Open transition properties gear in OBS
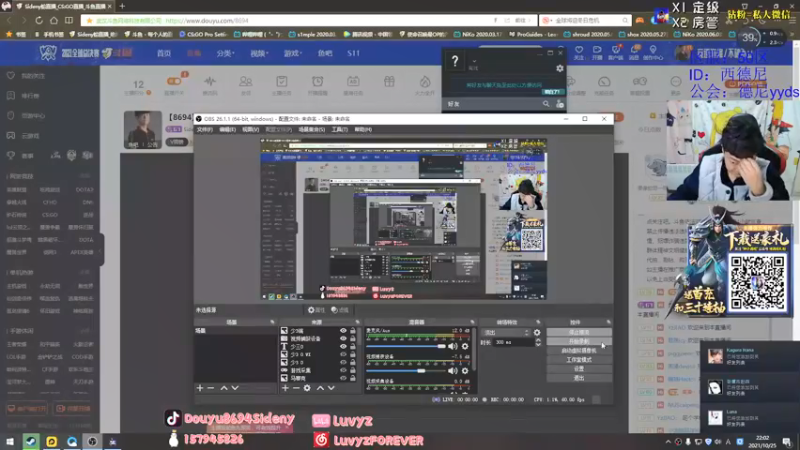 [x=537, y=333]
